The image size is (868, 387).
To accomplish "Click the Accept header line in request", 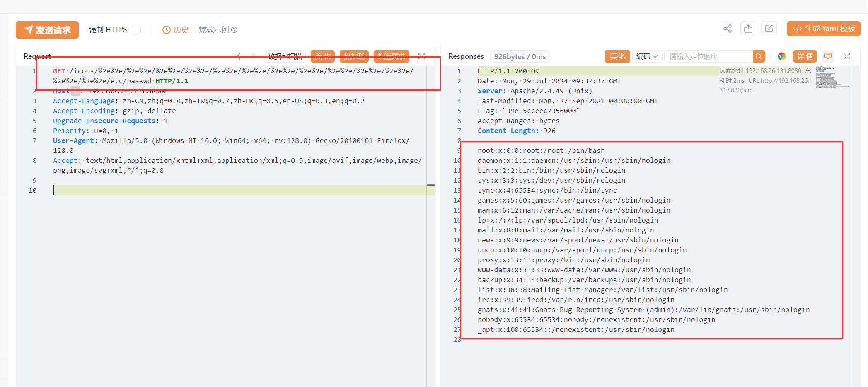I will 237,165.
